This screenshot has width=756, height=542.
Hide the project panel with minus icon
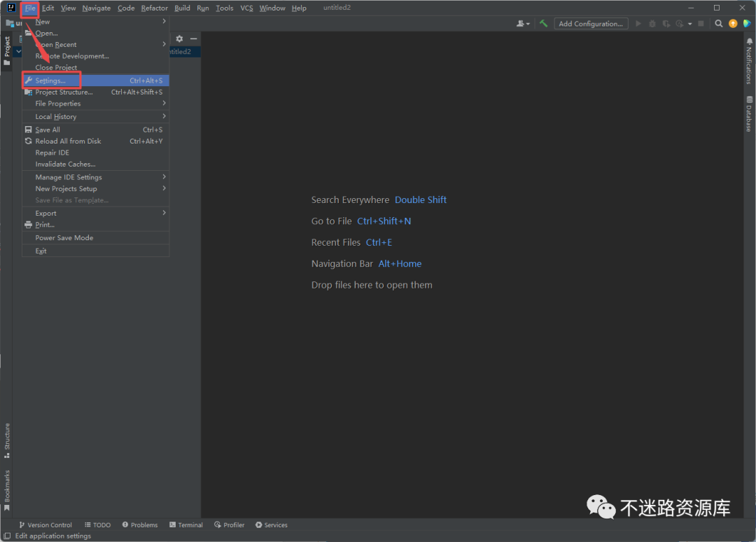click(x=194, y=39)
